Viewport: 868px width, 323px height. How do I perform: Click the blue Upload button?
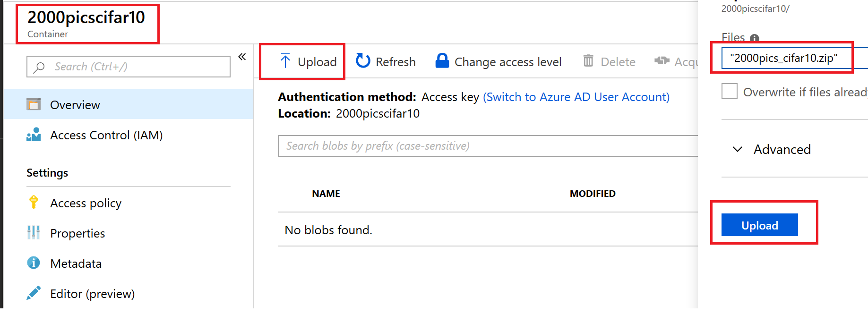click(x=760, y=225)
